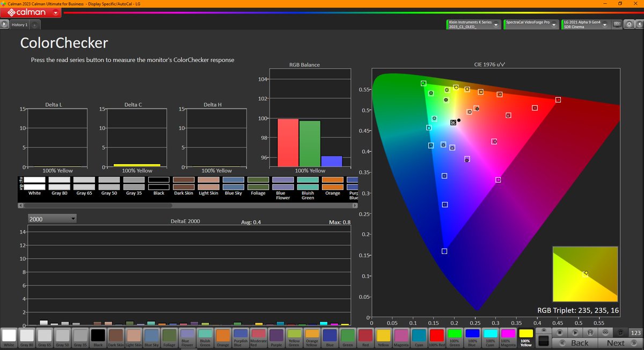Select the 100% Magenta swatch
The height and width of the screenshot is (350, 644).
click(508, 338)
